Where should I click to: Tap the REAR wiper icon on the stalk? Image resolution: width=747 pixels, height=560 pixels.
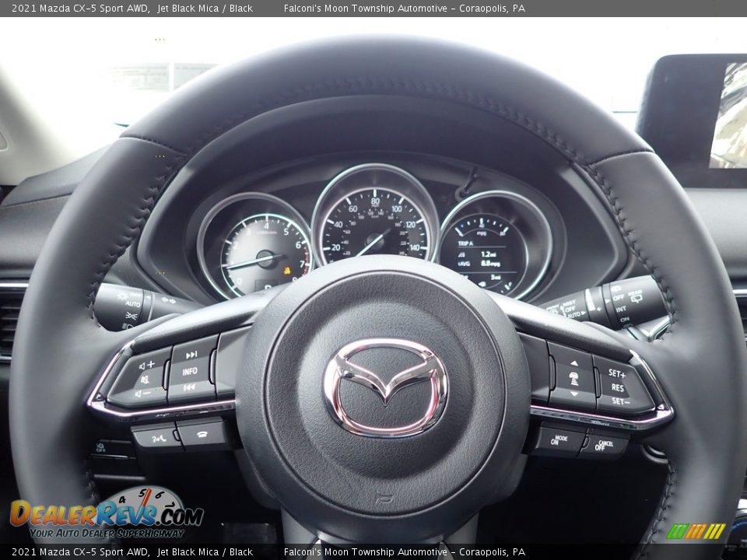click(635, 296)
